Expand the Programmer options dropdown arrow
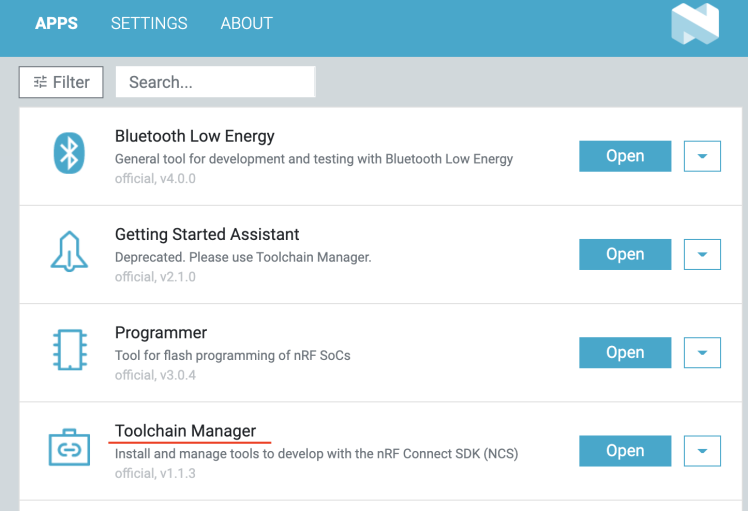 (x=702, y=352)
